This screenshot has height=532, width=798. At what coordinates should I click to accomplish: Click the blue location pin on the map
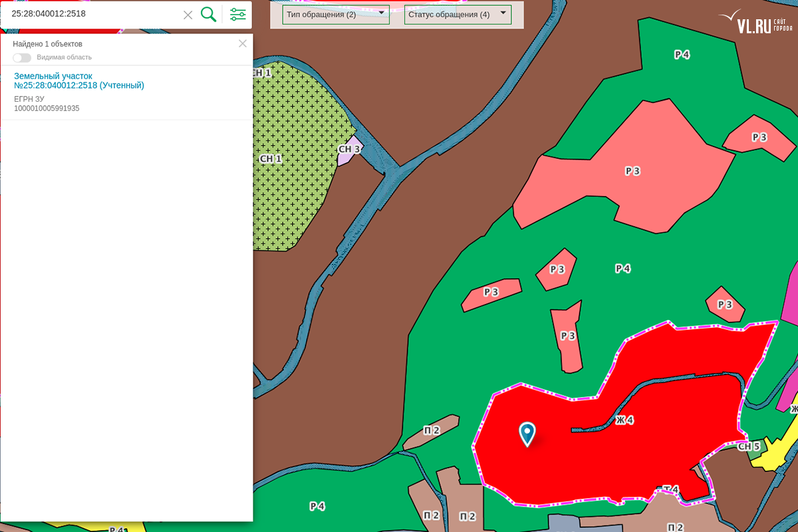527,434
